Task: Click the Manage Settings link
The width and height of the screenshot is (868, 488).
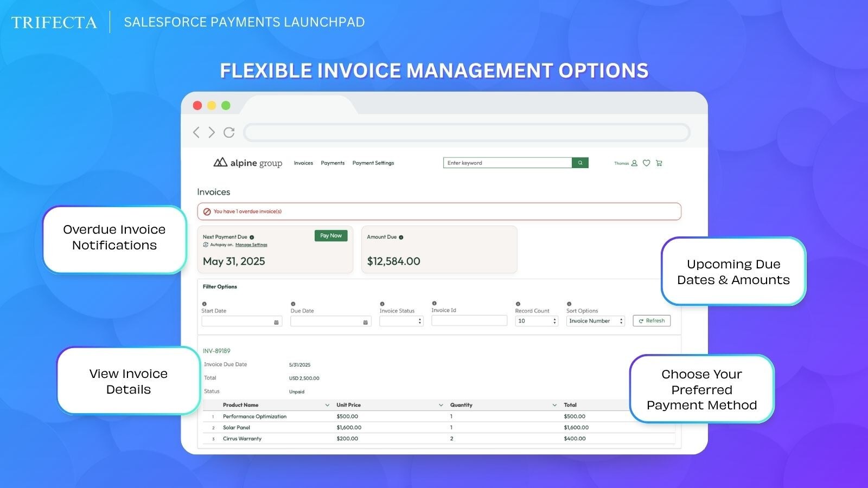Action: tap(251, 245)
